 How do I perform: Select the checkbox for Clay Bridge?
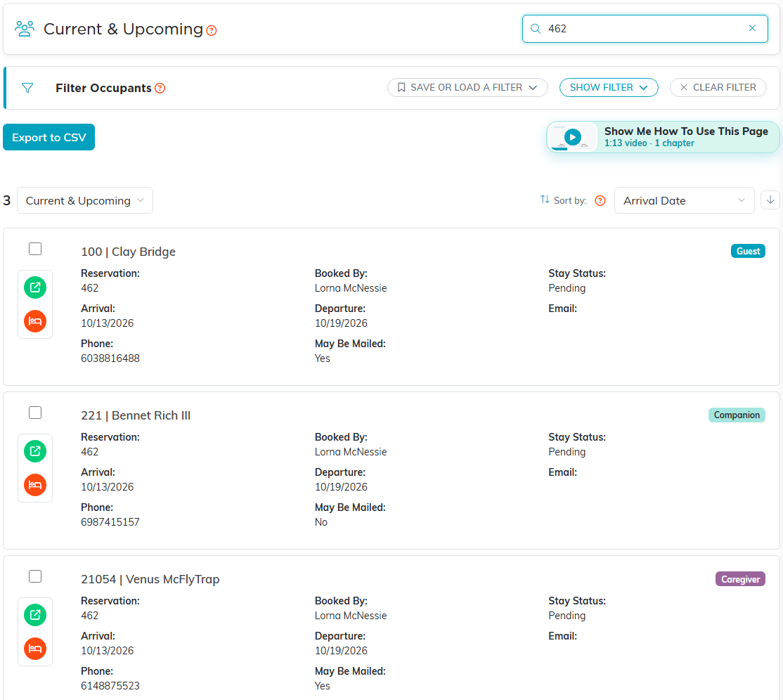[35, 249]
